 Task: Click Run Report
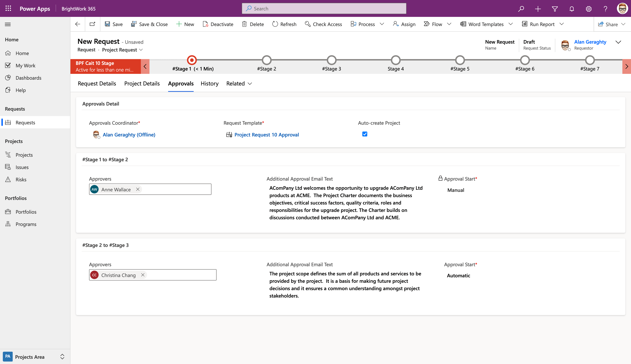coord(538,24)
